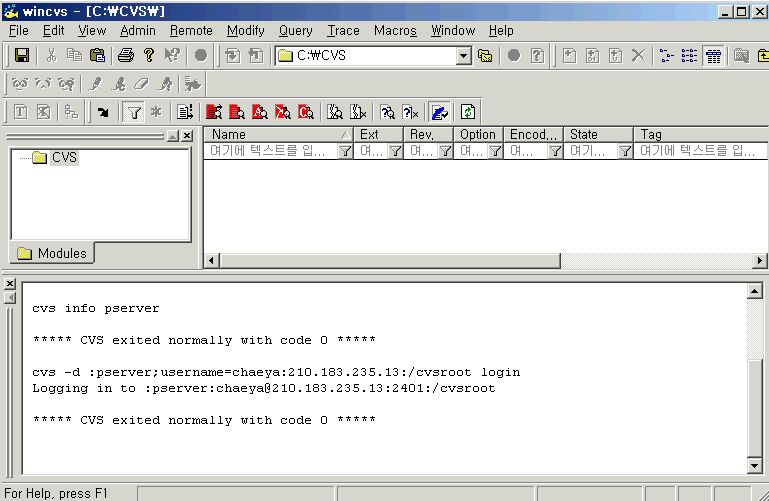Open the C:\CVS path dropdown arrow
The width and height of the screenshot is (769, 501).
463,56
